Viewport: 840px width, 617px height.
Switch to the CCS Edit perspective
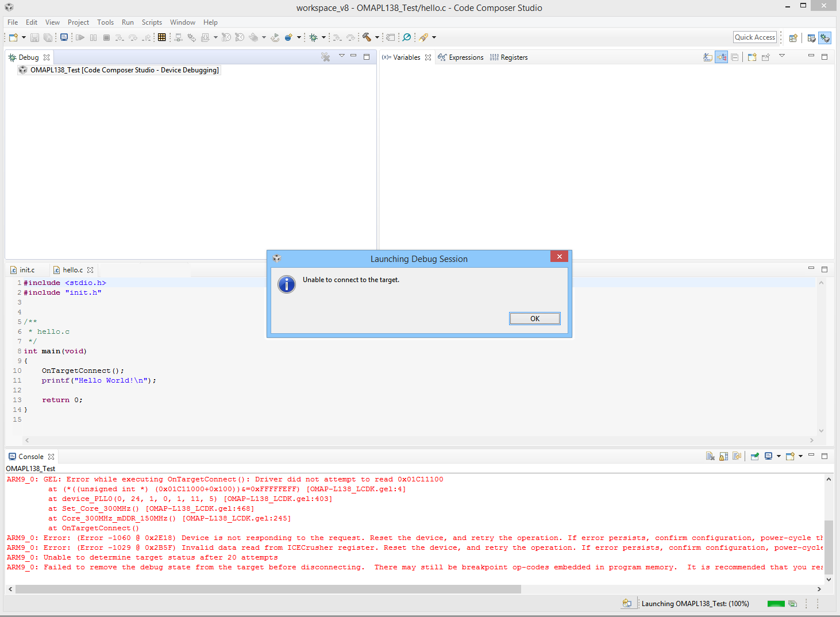coord(811,38)
